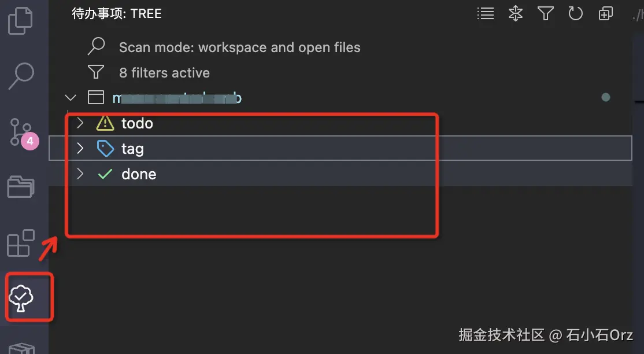Click the expand/collapse tree icon in toolbar

point(515,14)
